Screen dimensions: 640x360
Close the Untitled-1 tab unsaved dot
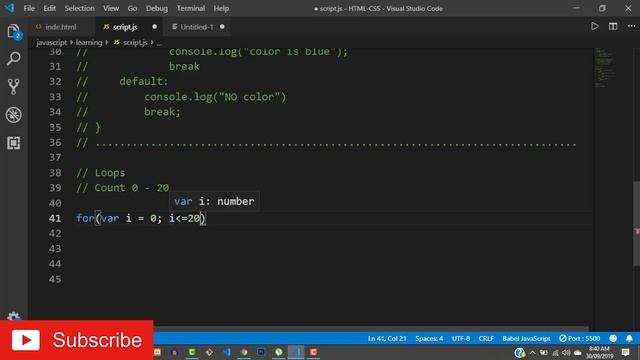[x=222, y=27]
